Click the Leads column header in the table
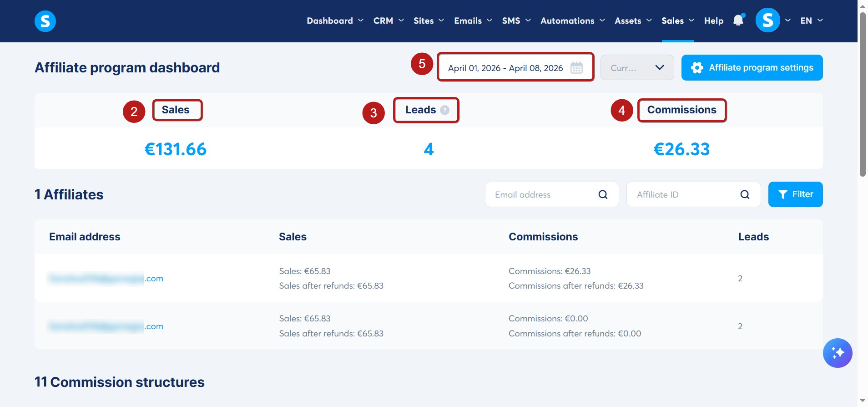This screenshot has height=407, width=868. coord(753,237)
